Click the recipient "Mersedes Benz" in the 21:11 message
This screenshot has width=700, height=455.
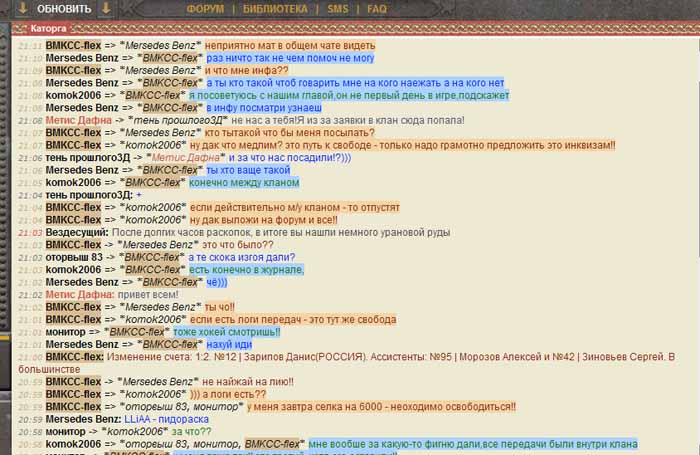pos(160,46)
